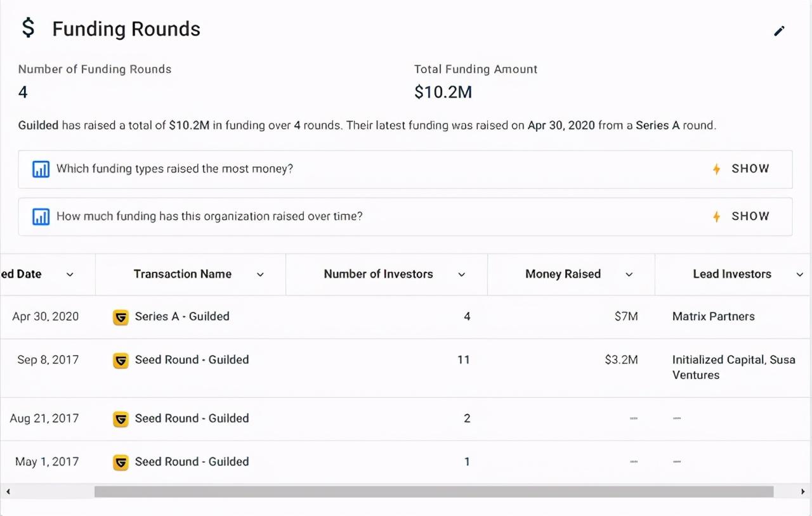Open Lead Investors column dropdown arrow
Screen dimensions: 812x516
tap(799, 274)
